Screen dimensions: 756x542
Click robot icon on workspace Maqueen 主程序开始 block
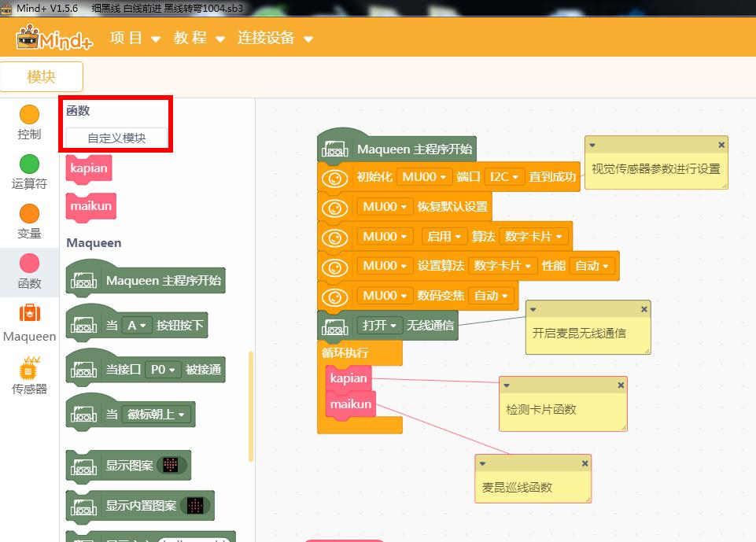click(334, 149)
